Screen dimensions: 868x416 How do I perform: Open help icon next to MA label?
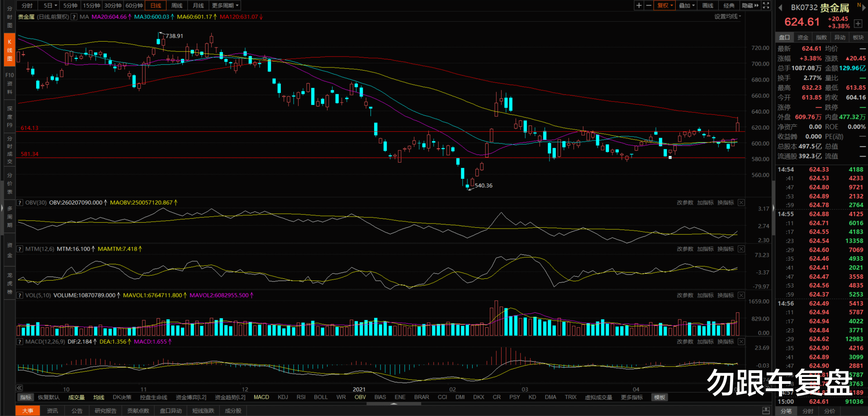(x=74, y=17)
